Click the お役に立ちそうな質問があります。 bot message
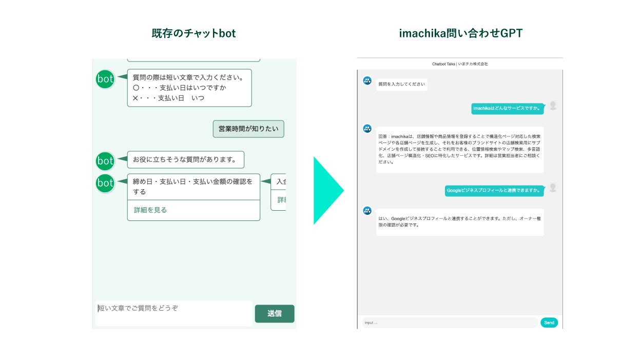Image resolution: width=641 pixels, height=364 pixels. (x=186, y=159)
